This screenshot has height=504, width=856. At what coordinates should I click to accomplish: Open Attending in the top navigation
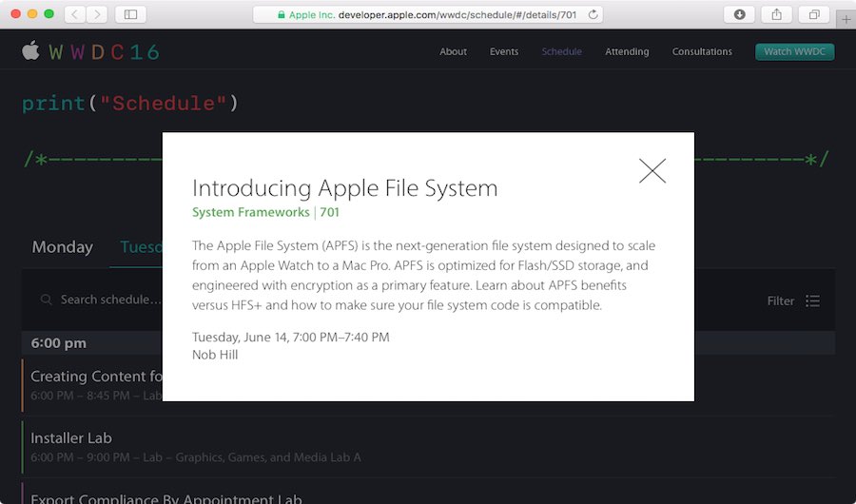click(x=627, y=51)
